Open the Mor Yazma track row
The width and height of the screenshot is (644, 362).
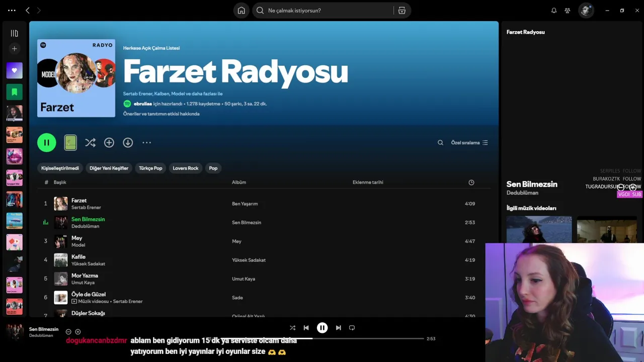click(x=264, y=279)
